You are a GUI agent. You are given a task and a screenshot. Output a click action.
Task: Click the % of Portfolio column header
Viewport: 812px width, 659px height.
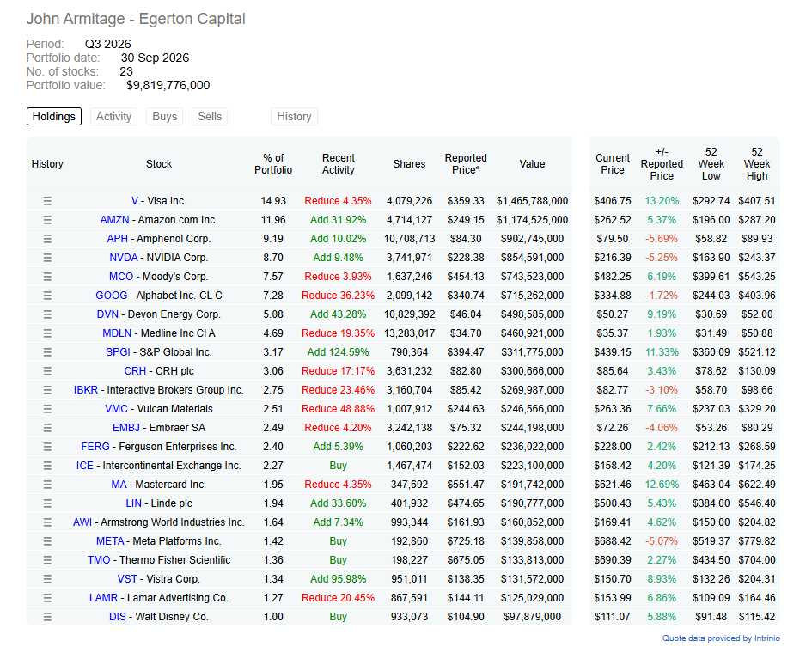[x=273, y=163]
